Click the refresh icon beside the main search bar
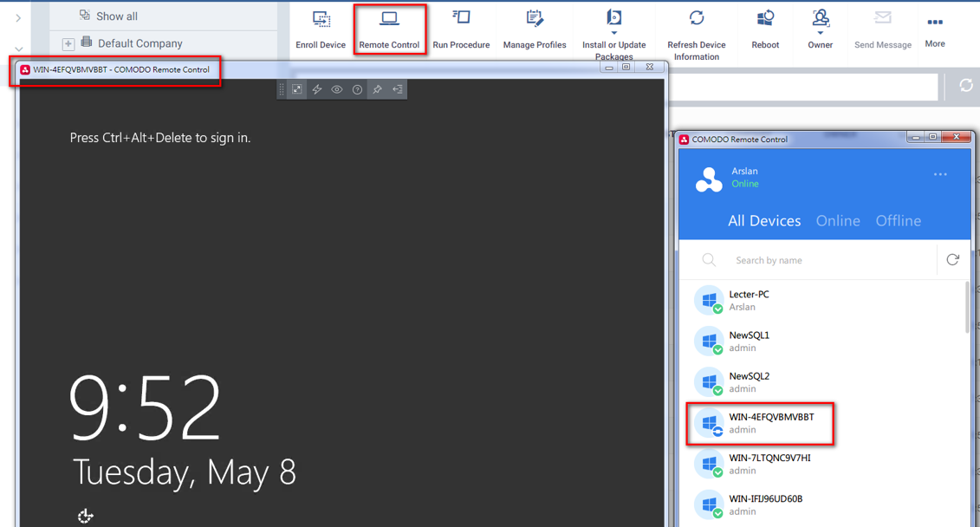Viewport: 980px width, 527px height. tap(965, 86)
